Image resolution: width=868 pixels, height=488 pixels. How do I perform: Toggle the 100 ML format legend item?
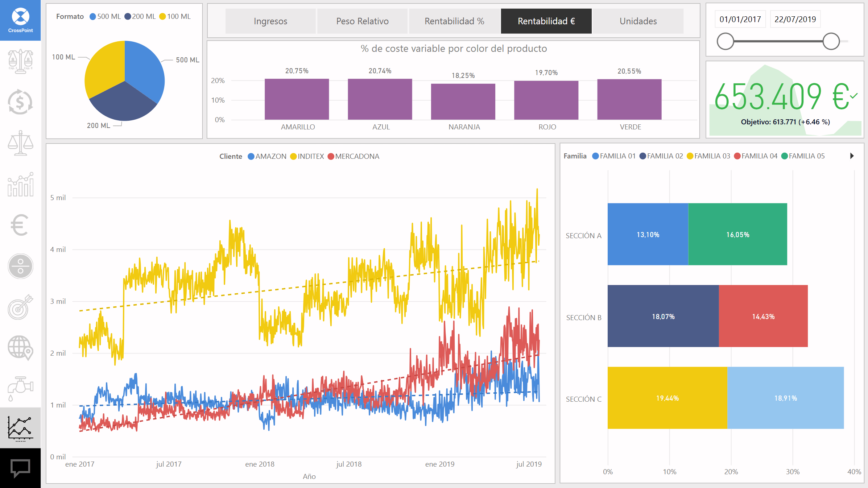pyautogui.click(x=175, y=16)
